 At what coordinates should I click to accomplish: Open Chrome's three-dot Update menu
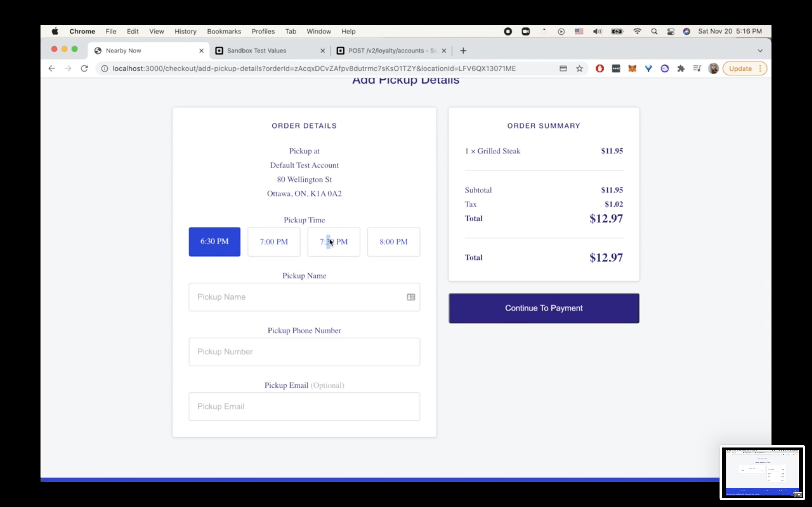(760, 68)
